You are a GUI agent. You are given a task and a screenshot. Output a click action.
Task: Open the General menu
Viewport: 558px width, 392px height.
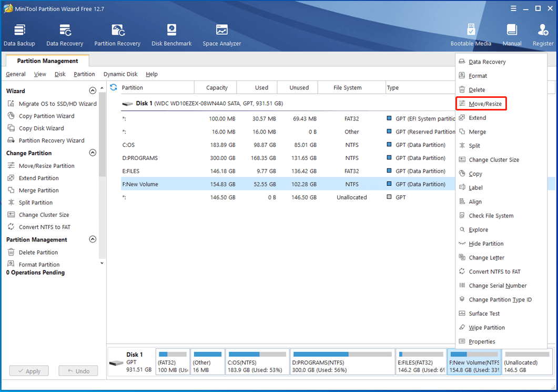point(16,74)
